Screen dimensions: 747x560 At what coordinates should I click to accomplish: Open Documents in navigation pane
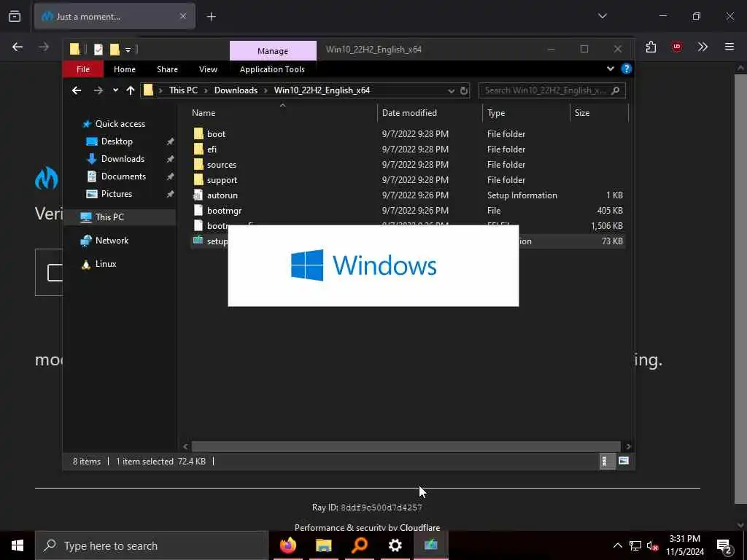[123, 176]
